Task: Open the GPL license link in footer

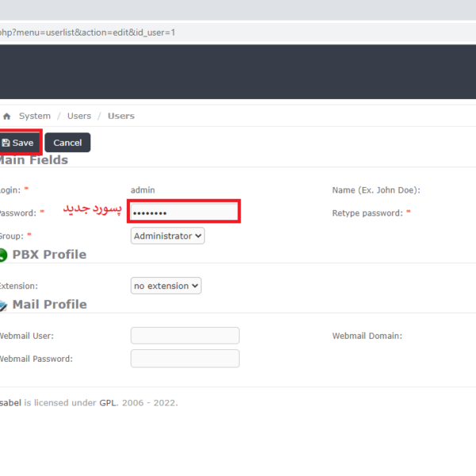Action: pos(108,403)
